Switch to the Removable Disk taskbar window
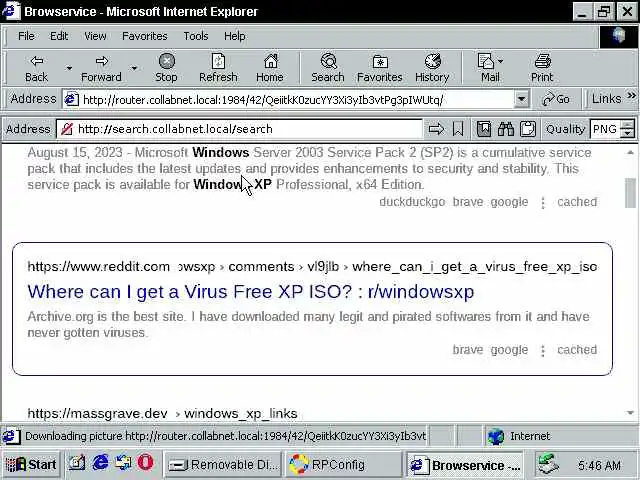640x480 pixels. coord(223,464)
